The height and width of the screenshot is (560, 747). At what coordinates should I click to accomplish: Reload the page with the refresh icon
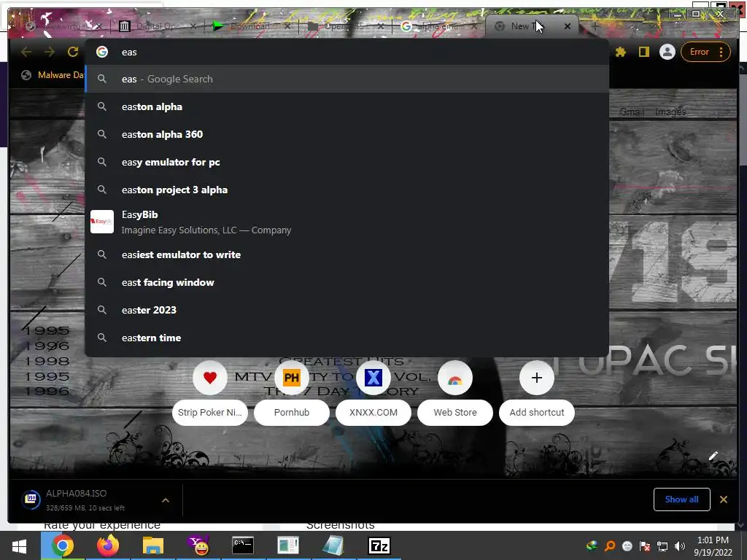click(73, 52)
